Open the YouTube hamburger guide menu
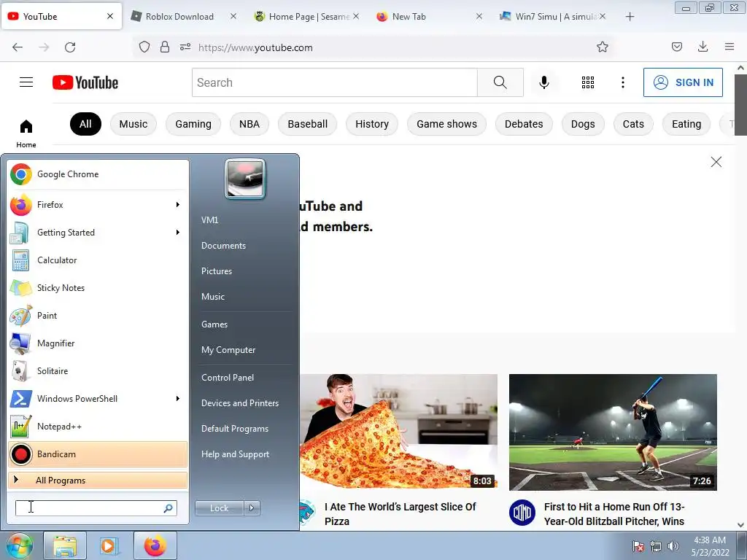 [26, 82]
